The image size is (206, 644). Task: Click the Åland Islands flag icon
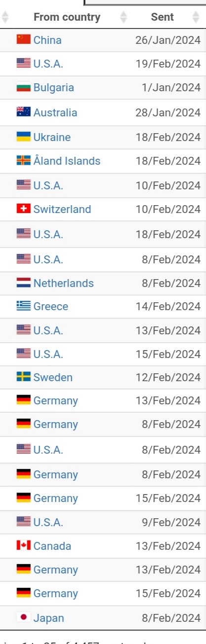pyautogui.click(x=23, y=160)
